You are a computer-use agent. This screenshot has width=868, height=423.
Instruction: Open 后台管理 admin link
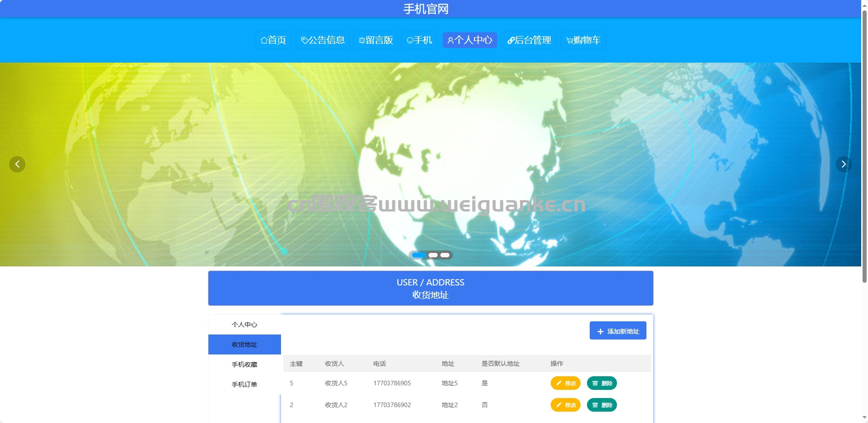(x=529, y=40)
